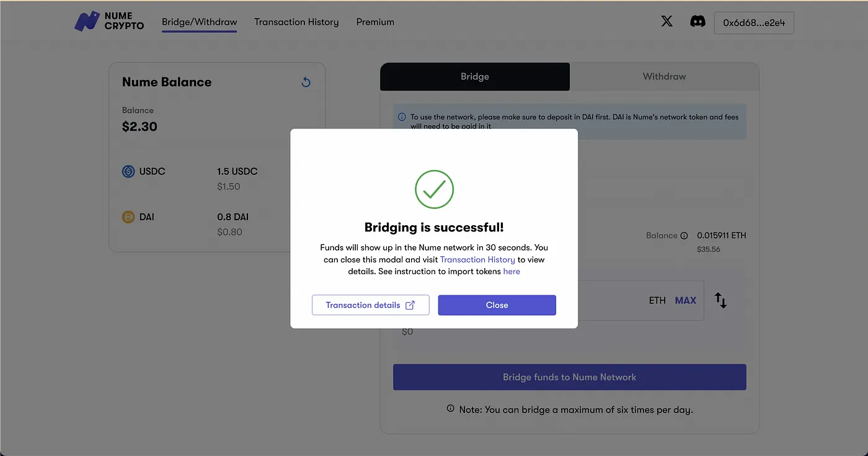Click the Balance info icon
The width and height of the screenshot is (868, 456).
(684, 236)
